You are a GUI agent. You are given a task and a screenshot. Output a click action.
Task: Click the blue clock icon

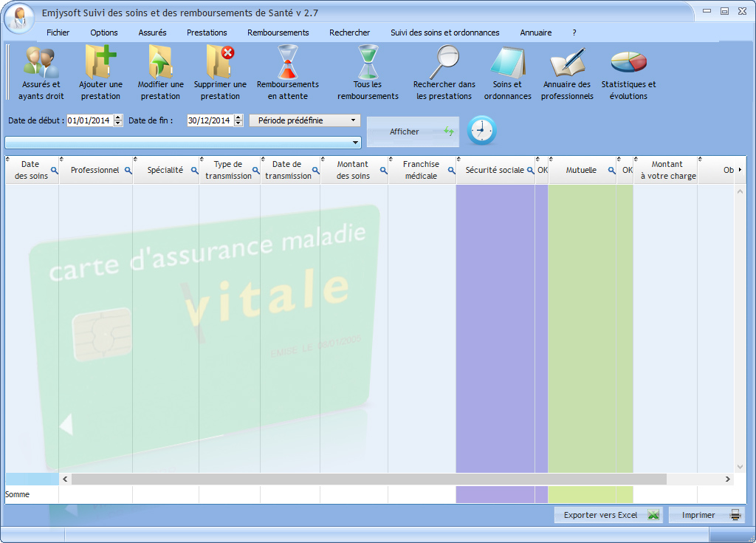pos(482,131)
